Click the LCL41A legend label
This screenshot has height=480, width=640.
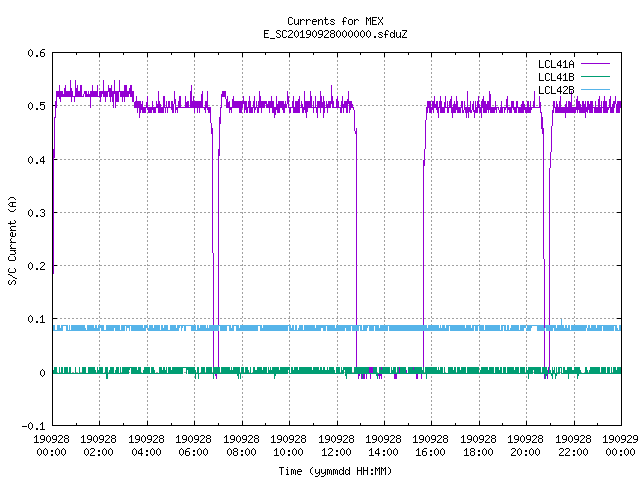556,64
